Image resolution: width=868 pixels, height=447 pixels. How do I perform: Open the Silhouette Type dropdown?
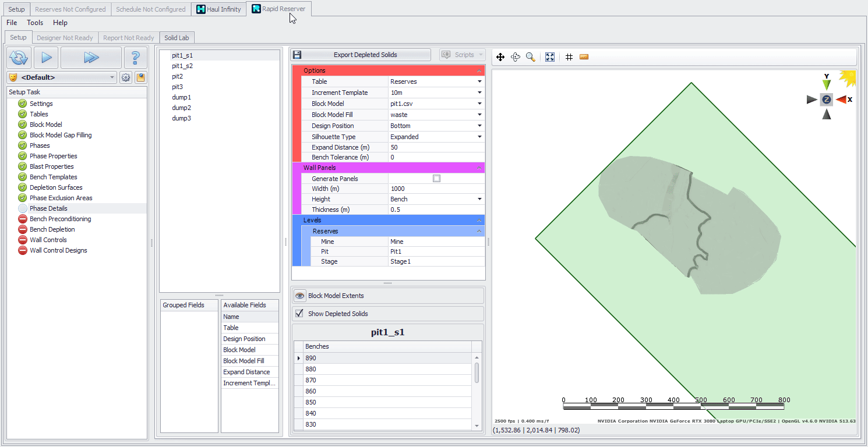point(479,137)
